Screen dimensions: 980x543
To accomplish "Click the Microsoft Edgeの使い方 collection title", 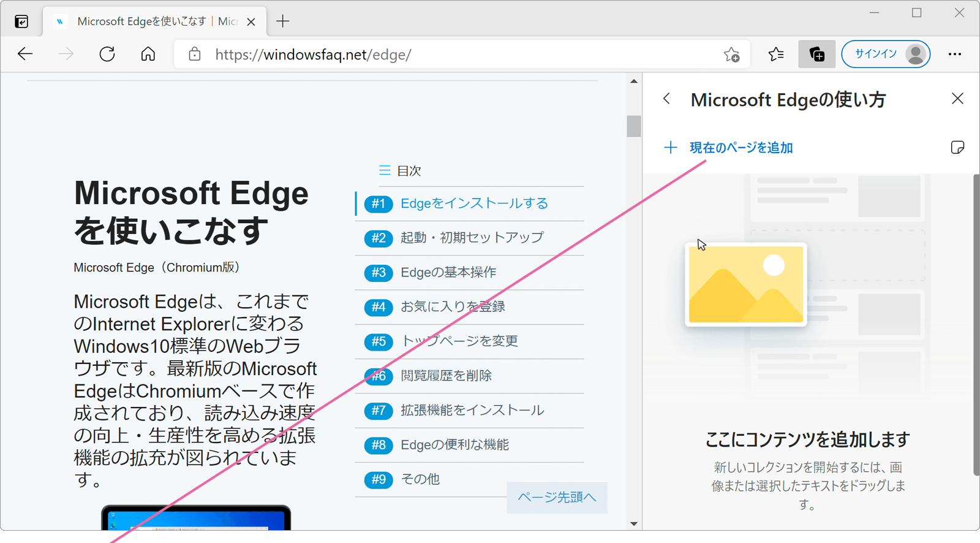I will [x=788, y=99].
